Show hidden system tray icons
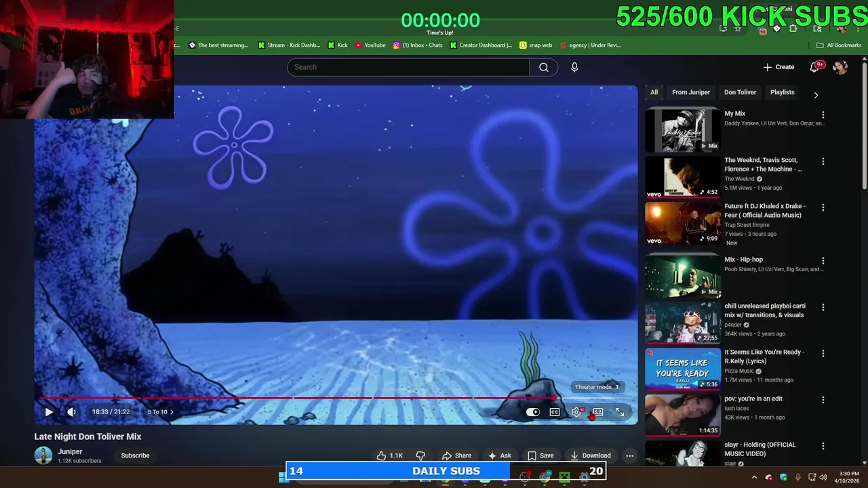 (x=754, y=477)
